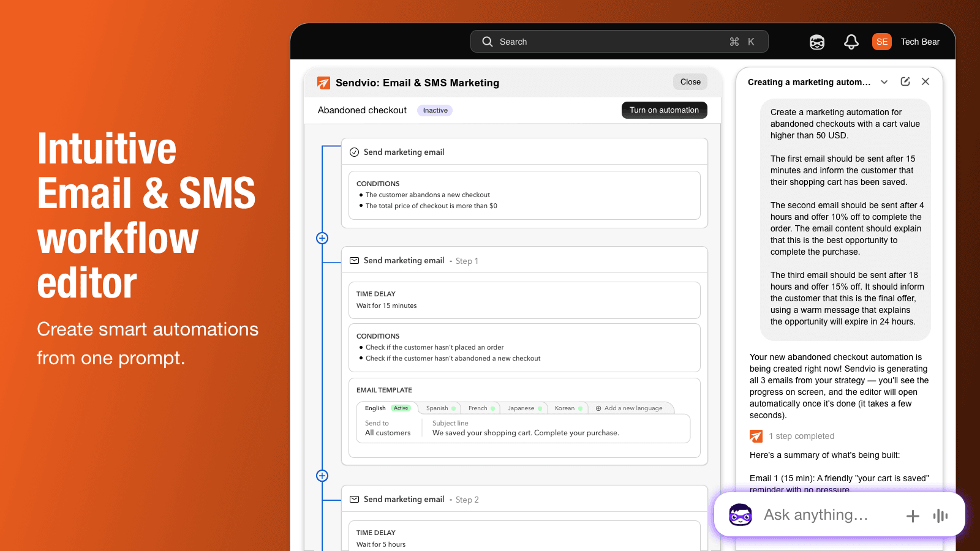
Task: Open Step 1 TIME DELAY Wait for 15 minutes
Action: tap(524, 300)
